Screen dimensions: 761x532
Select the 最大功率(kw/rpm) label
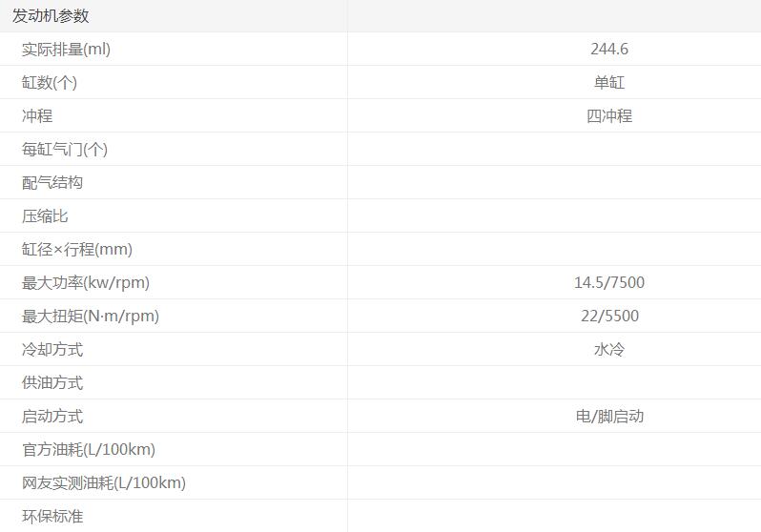coord(86,283)
